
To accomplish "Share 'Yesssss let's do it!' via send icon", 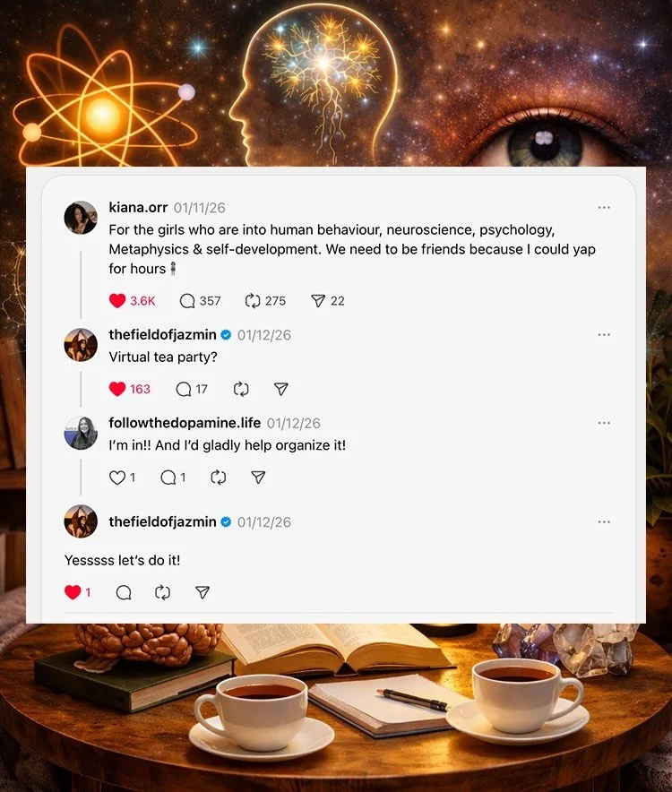I will [x=202, y=592].
